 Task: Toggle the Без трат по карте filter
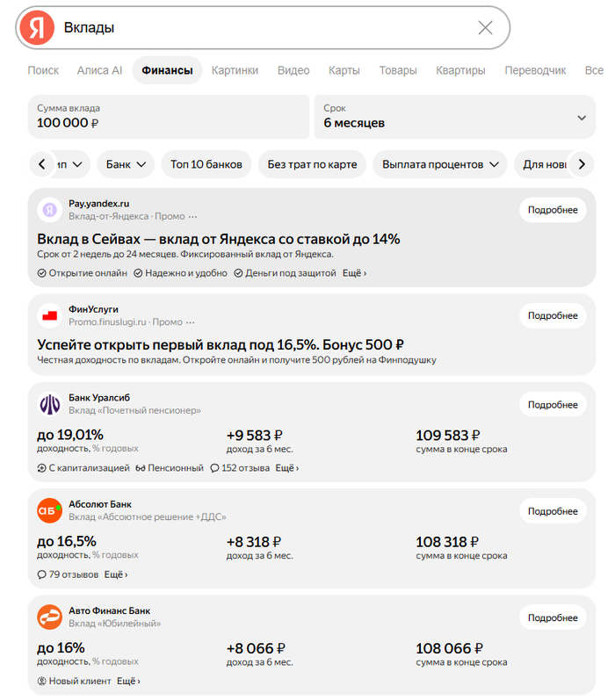pos(312,164)
